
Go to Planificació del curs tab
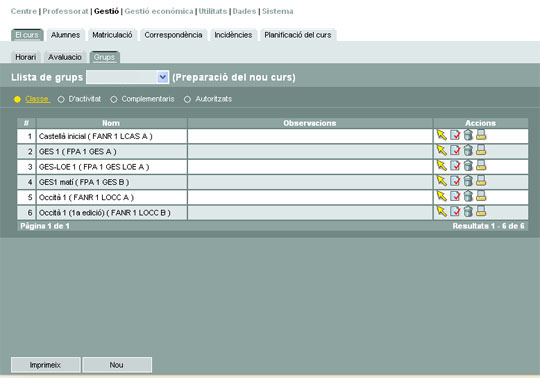[298, 35]
